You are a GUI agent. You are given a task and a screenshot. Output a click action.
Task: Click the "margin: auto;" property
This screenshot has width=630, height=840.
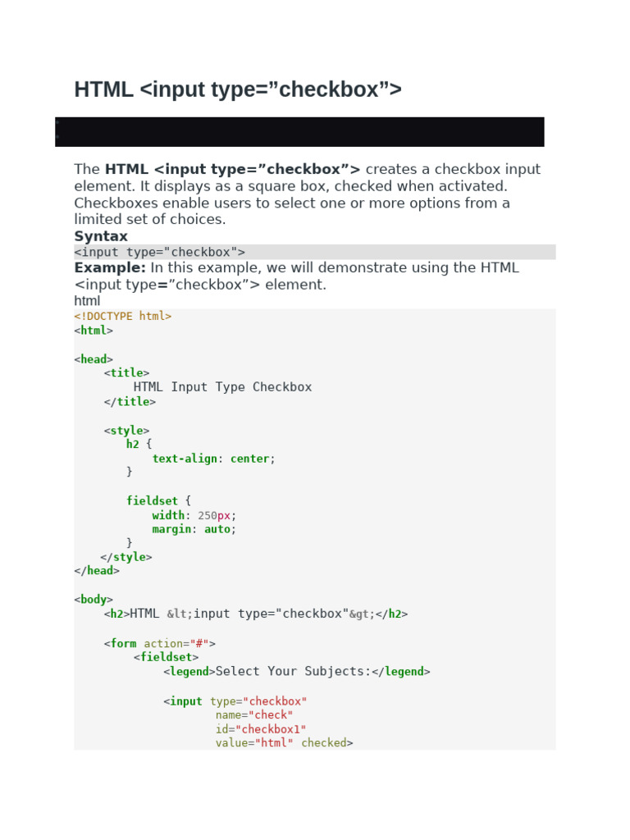(194, 529)
